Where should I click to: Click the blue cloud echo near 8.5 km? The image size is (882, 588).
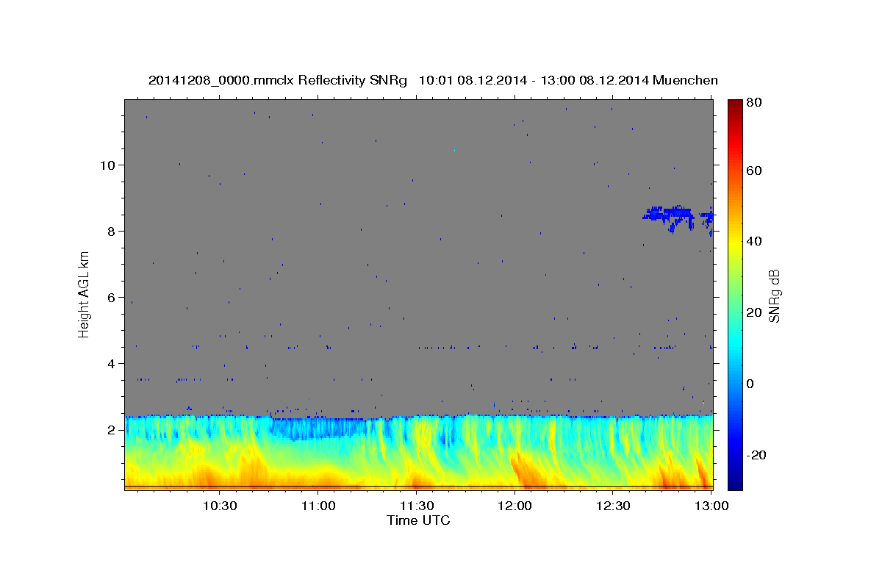point(669,215)
